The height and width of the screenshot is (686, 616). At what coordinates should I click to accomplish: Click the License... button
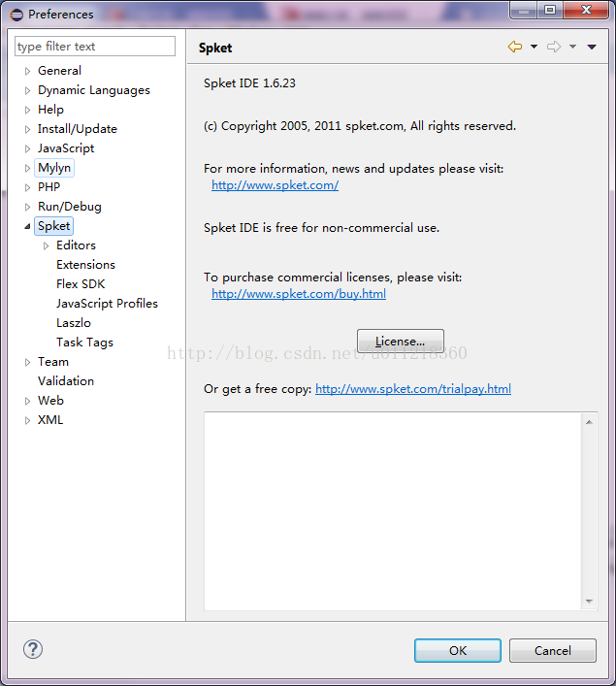(401, 342)
